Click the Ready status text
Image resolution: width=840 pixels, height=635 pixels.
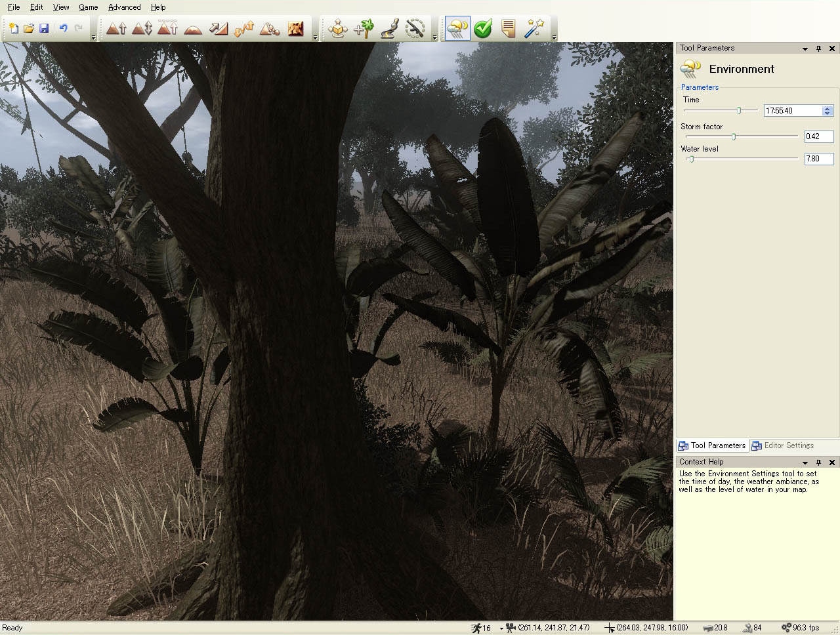[x=12, y=628]
